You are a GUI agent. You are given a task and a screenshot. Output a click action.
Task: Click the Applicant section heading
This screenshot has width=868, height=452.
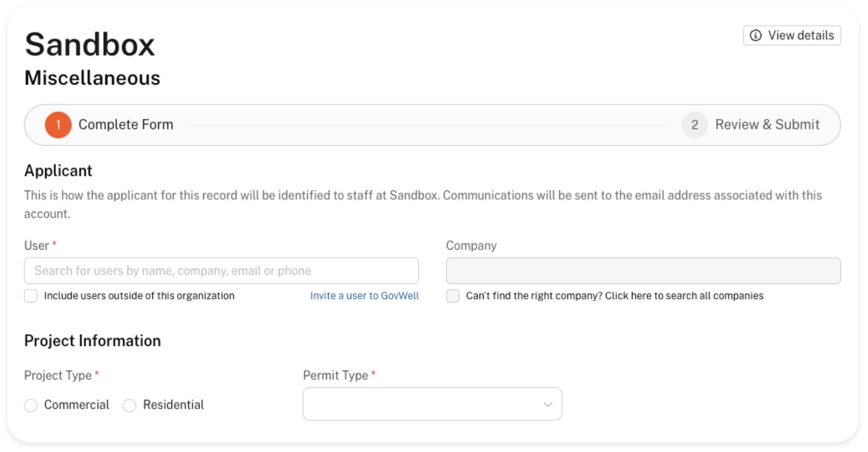[x=58, y=171]
